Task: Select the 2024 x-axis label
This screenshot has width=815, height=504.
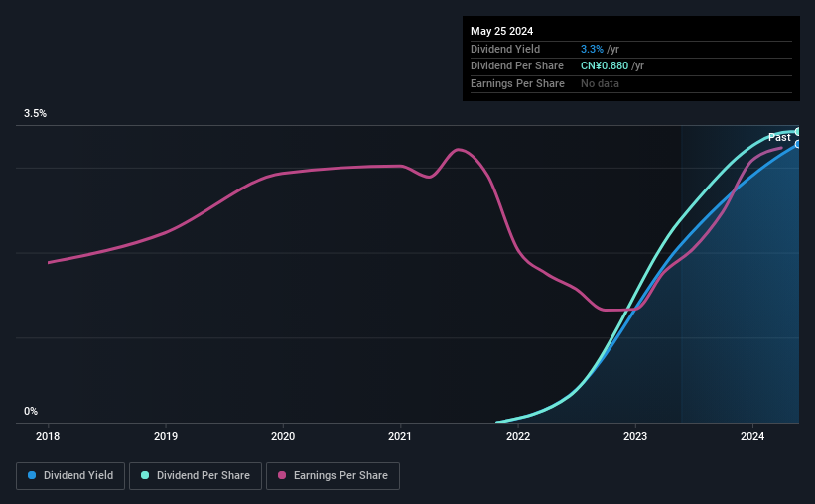Action: 752,436
